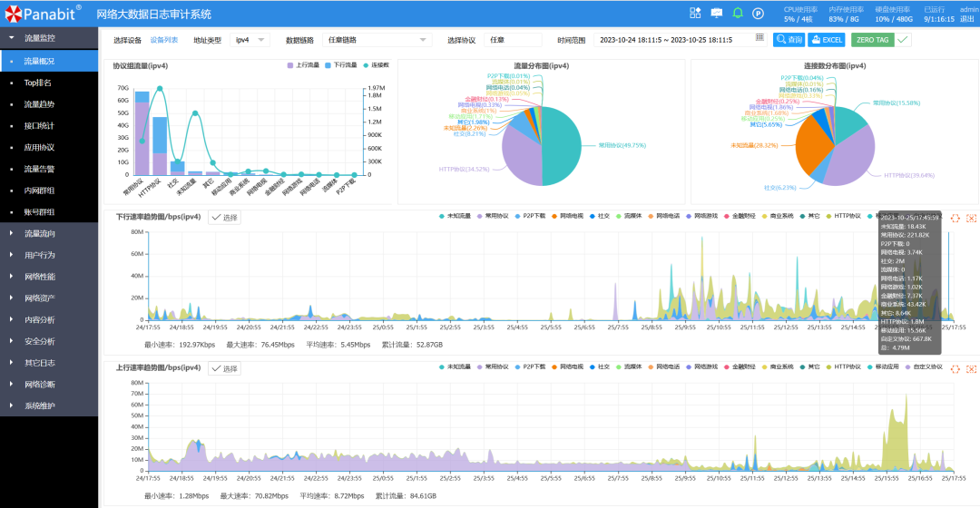This screenshot has height=508, width=980.
Task: Open the calendar icon in time range field
Action: click(x=759, y=38)
